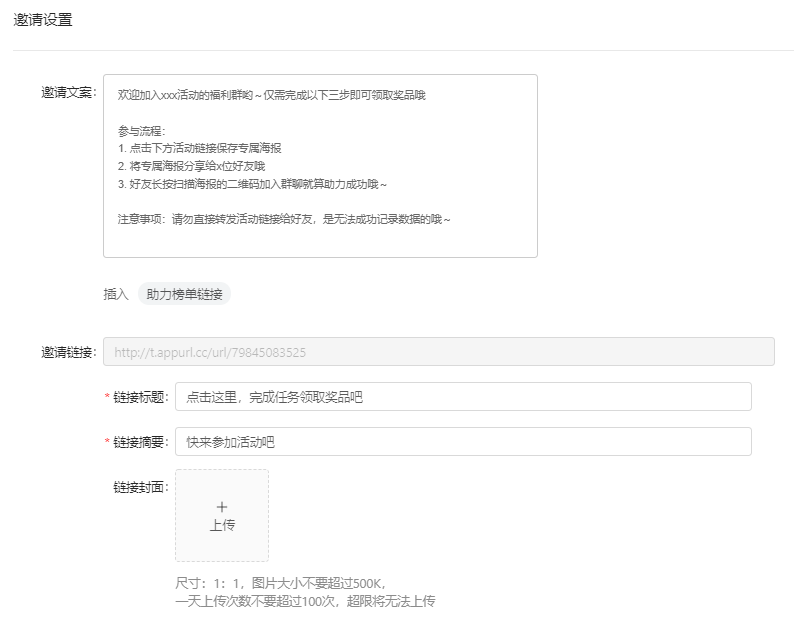The width and height of the screenshot is (794, 626).
Task: Click the 链接封面 label
Action: pyautogui.click(x=141, y=487)
